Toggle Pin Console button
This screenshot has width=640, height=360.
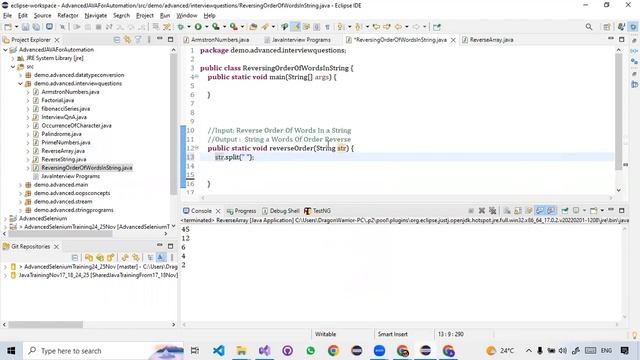[x=565, y=211]
